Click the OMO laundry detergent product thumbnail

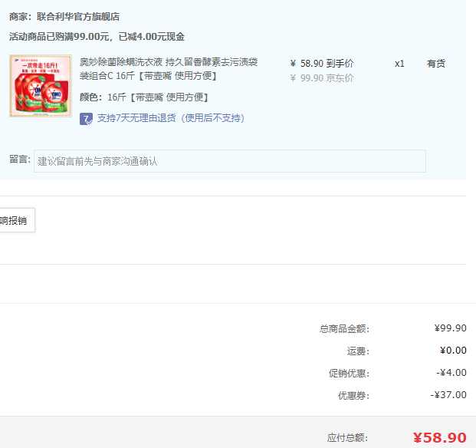(x=41, y=86)
